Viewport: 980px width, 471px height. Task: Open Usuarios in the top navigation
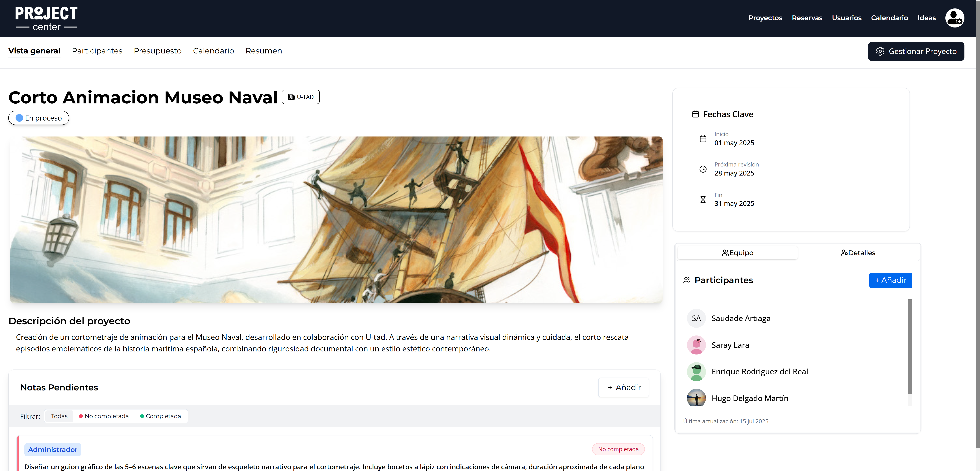pyautogui.click(x=847, y=18)
